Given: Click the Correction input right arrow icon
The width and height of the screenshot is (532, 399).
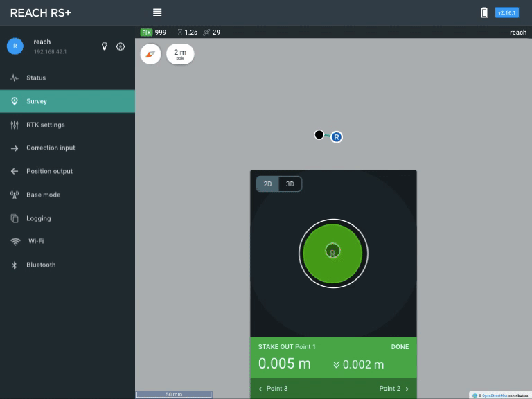Looking at the screenshot, I should click(x=15, y=148).
